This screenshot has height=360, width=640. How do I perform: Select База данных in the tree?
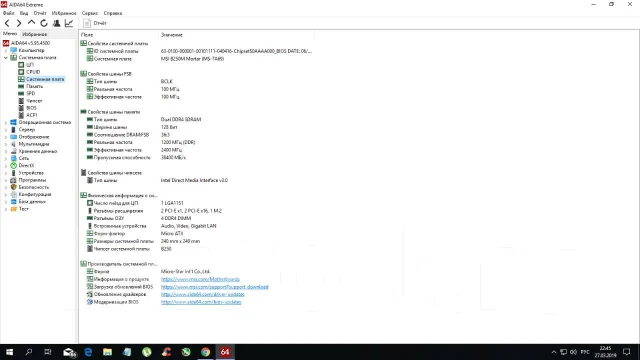click(32, 202)
